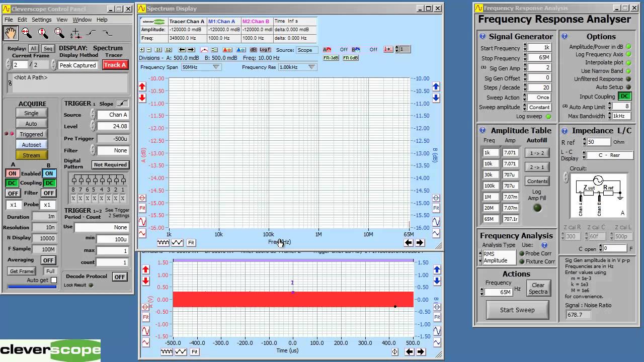Toggle channel A Enabled ON button

(x=12, y=173)
